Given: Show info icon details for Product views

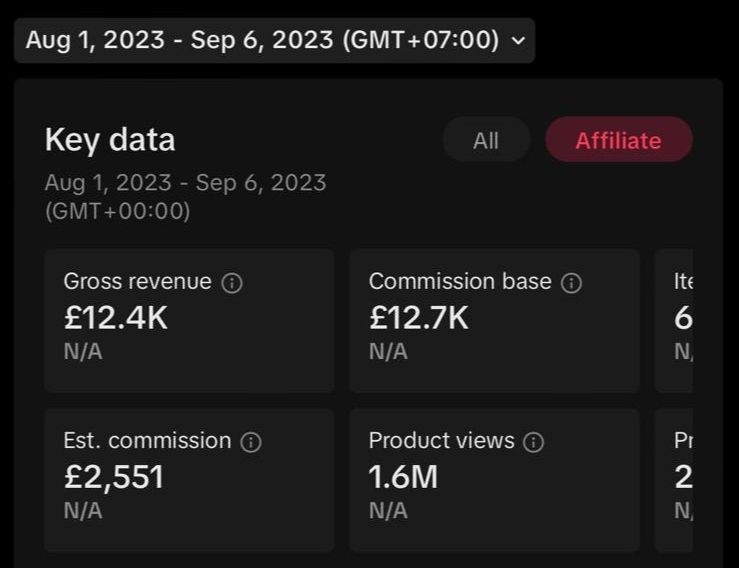Looking at the screenshot, I should [535, 442].
